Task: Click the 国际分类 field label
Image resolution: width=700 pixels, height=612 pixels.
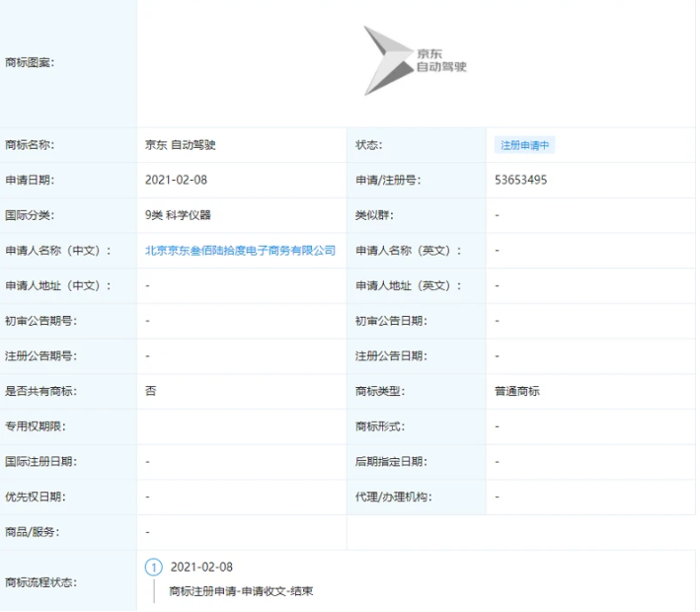Action: [30, 215]
